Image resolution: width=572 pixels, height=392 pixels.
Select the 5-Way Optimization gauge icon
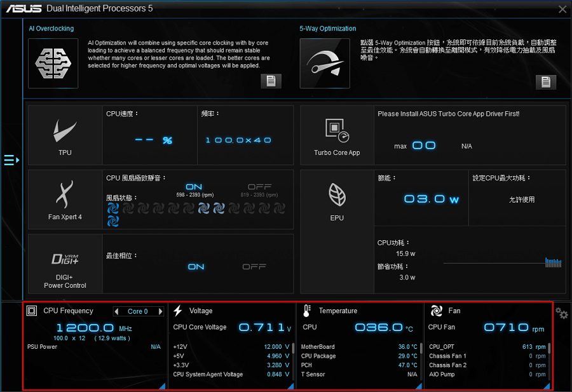point(324,63)
